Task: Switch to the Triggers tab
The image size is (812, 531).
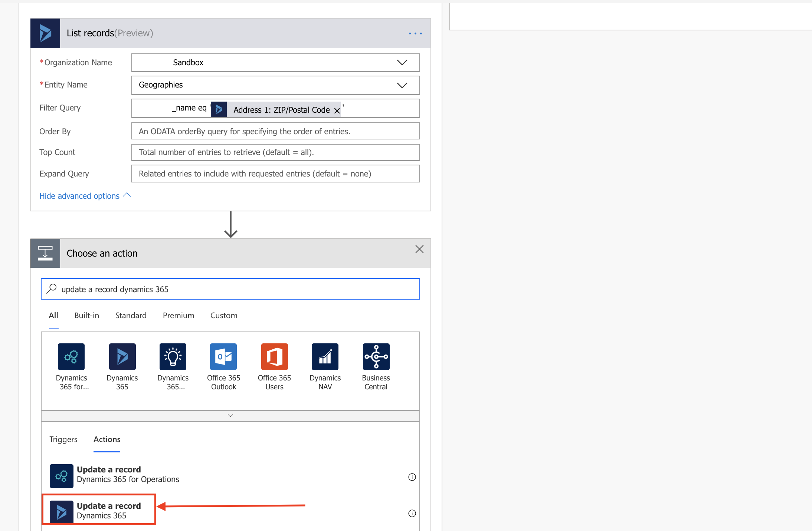Action: click(x=63, y=439)
